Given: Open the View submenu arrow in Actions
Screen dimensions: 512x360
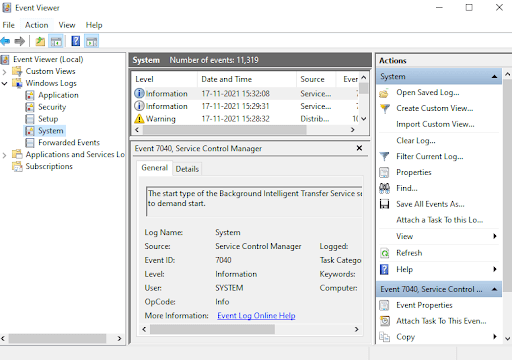Looking at the screenshot, I should click(x=495, y=236).
